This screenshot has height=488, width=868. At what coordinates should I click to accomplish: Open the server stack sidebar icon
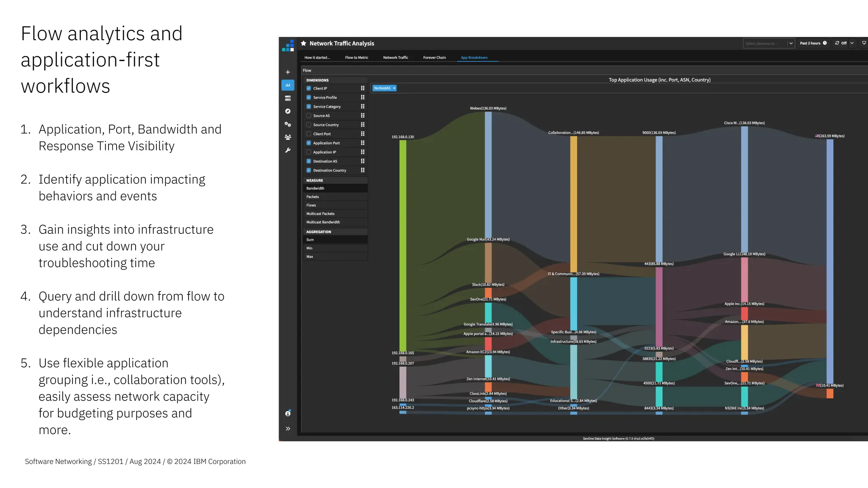click(x=288, y=98)
